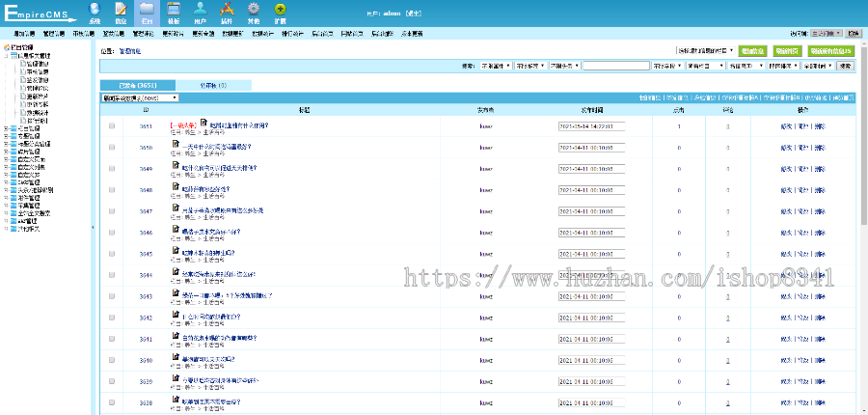Click the green 增加信息 button

(x=753, y=50)
